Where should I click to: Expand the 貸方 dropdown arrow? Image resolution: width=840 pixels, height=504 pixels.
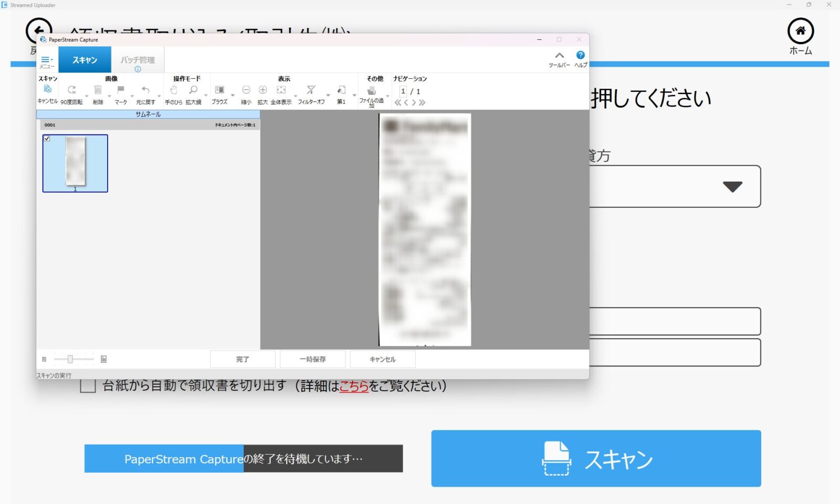click(732, 186)
